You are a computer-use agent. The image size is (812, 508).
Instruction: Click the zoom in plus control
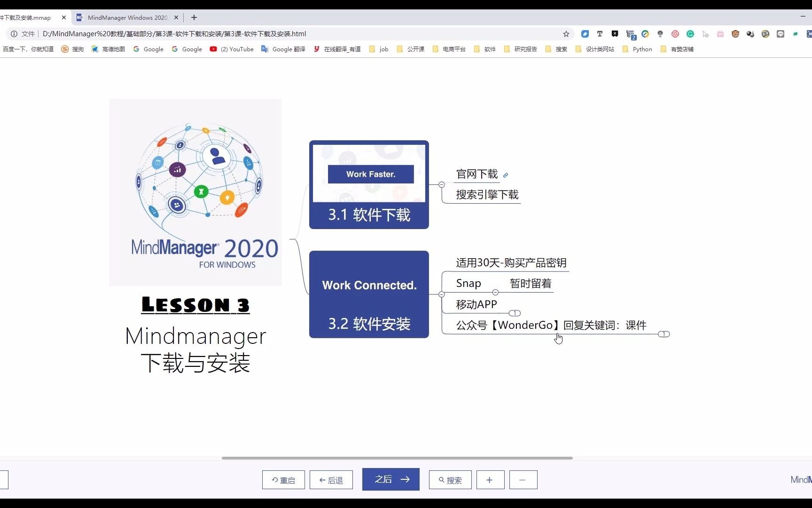(490, 479)
